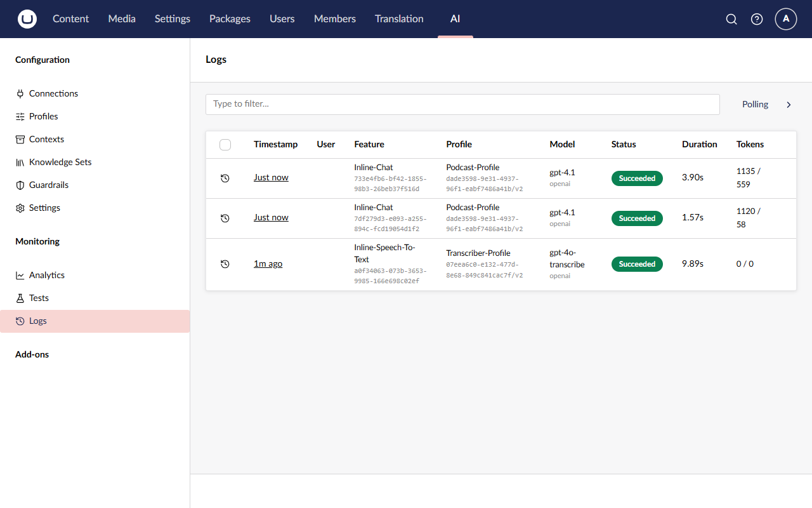Click history icon of the Inline-Speech-To-Text row
Screen dimensions: 812x508
coord(225,264)
